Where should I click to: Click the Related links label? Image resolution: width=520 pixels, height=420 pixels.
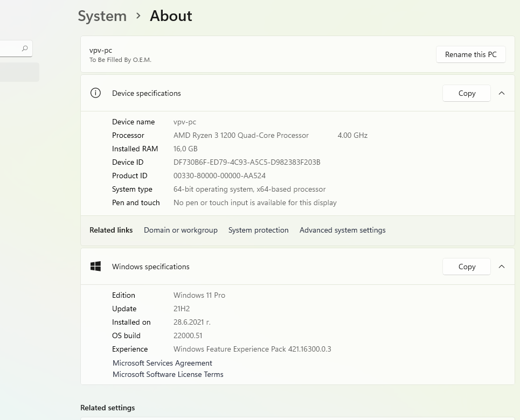click(x=111, y=230)
